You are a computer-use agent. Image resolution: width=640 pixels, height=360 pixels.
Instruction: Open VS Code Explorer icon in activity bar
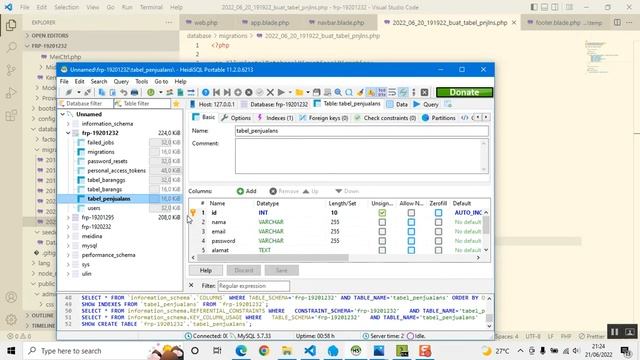point(11,25)
